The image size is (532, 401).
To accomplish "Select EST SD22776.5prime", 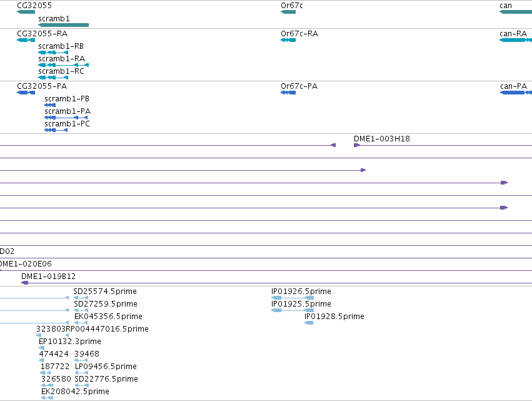I will click(x=106, y=379).
